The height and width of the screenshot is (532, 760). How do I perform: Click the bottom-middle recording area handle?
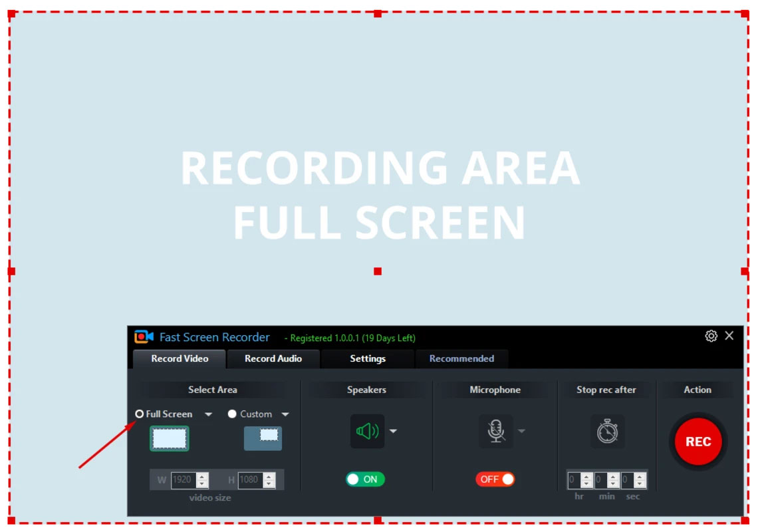click(x=378, y=520)
